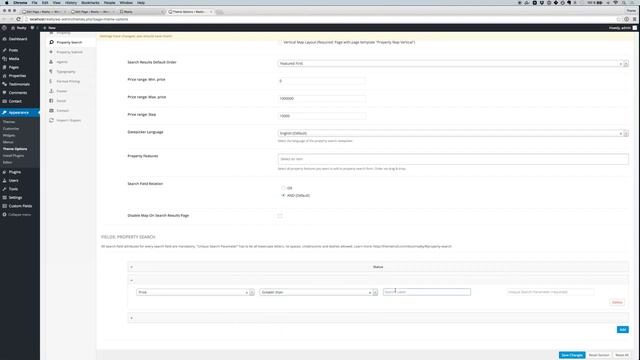Open the Testimonials menu icon

click(4, 84)
